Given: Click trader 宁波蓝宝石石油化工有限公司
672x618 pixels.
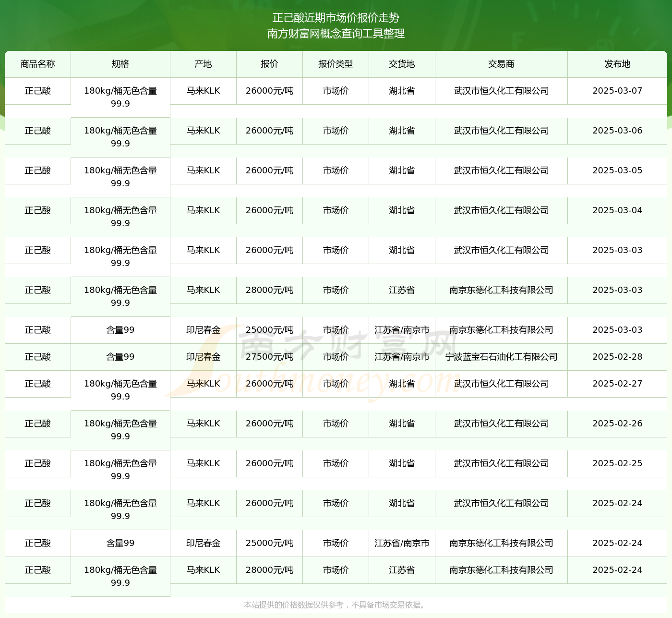Looking at the screenshot, I should click(502, 357).
